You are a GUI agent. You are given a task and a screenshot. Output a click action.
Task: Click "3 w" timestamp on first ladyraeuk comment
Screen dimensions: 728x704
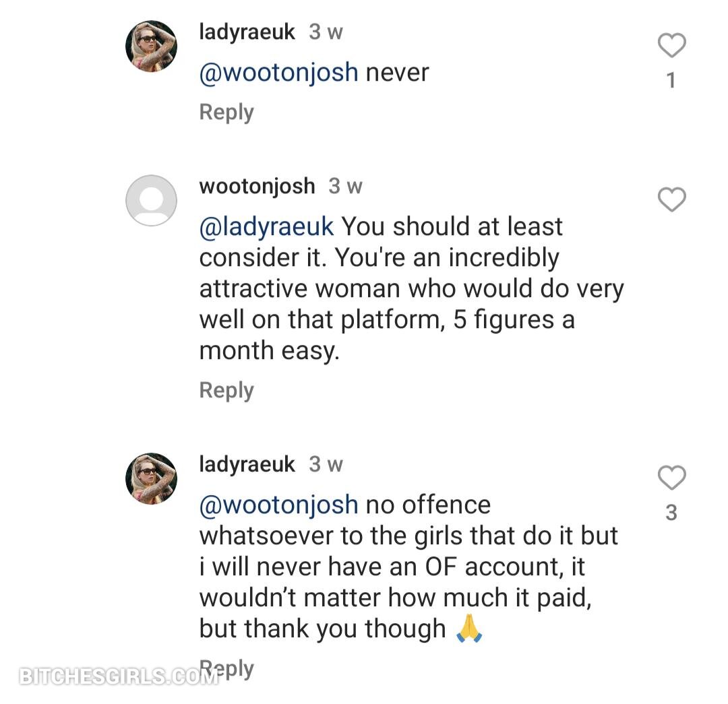pyautogui.click(x=326, y=32)
